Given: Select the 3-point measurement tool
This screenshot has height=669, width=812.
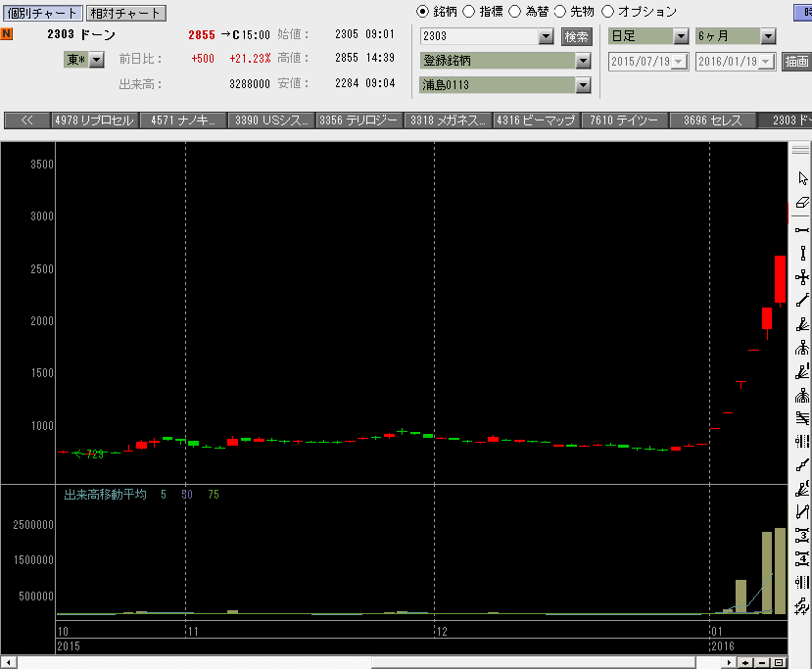Looking at the screenshot, I should point(802,535).
